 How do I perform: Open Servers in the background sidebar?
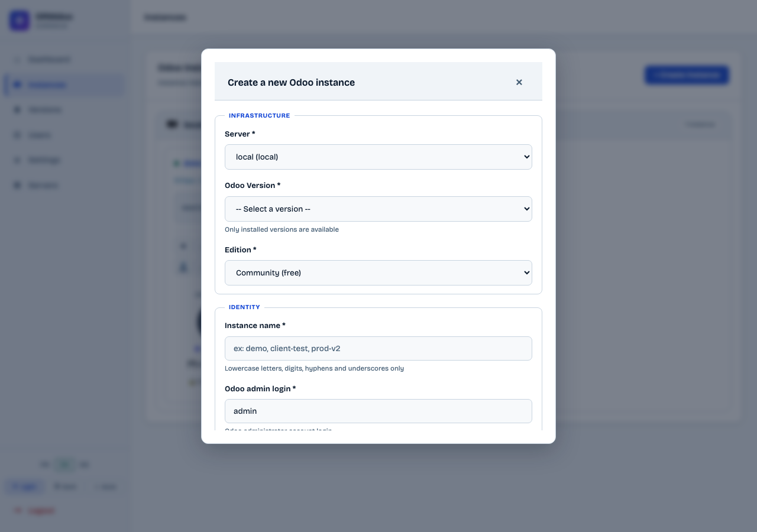[x=64, y=185]
